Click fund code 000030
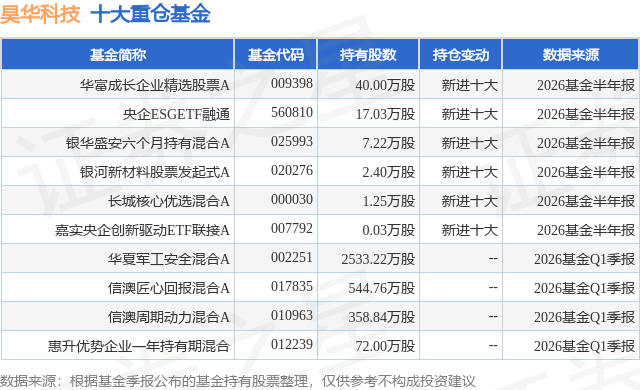The width and height of the screenshot is (640, 390). click(x=292, y=199)
